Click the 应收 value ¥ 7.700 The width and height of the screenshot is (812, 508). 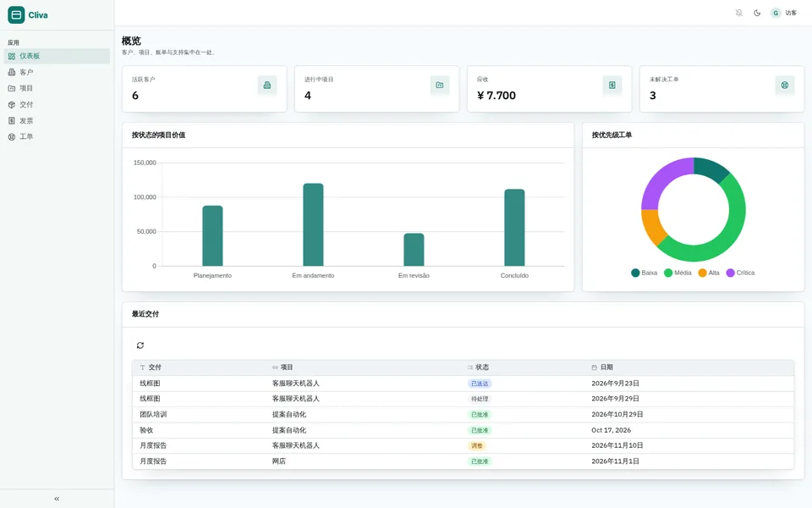pyautogui.click(x=497, y=96)
